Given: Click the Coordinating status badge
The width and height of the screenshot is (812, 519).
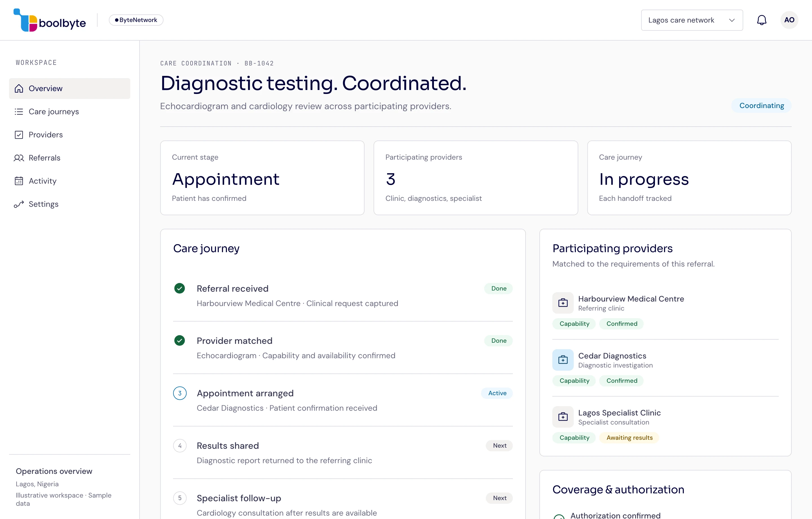Looking at the screenshot, I should [x=762, y=105].
